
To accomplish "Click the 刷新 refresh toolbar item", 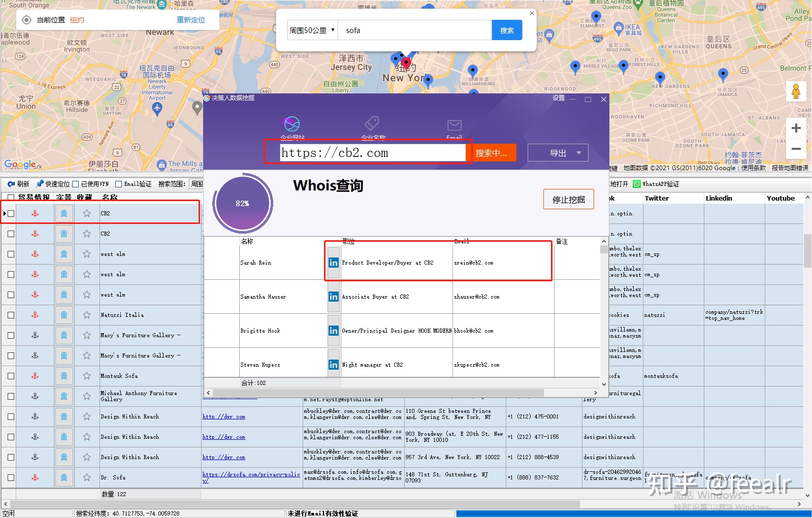I will (x=19, y=184).
